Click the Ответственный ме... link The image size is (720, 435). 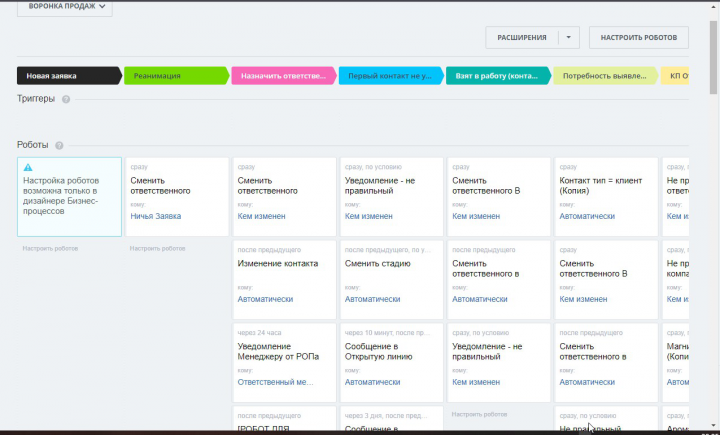tap(276, 382)
